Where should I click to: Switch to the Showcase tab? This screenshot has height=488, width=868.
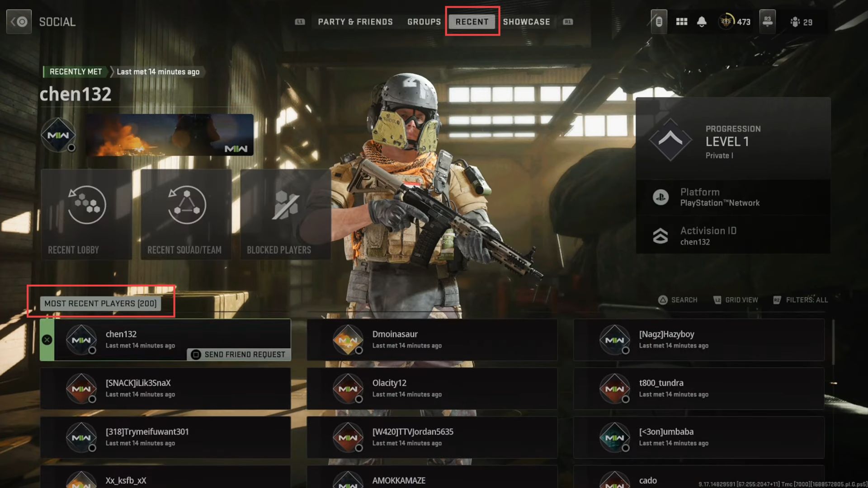[526, 21]
